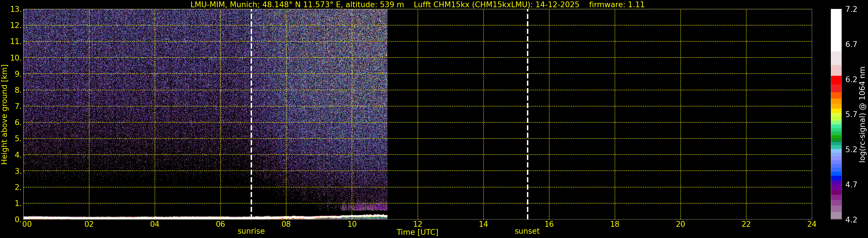This screenshot has width=868, height=238.
Task: Click the height tick label '8.'
Action: (x=18, y=90)
